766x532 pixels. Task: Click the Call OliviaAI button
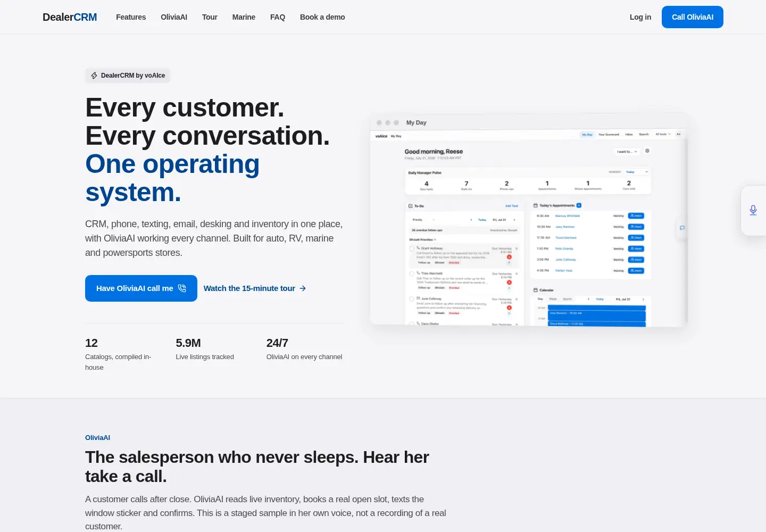(693, 17)
